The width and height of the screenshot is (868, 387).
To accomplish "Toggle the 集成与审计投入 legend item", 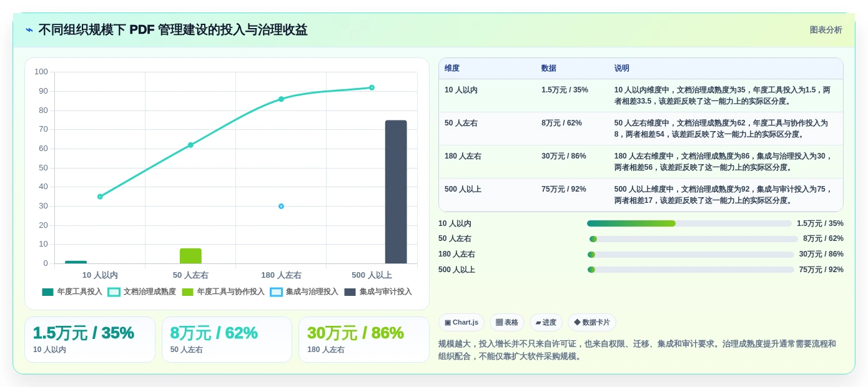I will [x=378, y=291].
